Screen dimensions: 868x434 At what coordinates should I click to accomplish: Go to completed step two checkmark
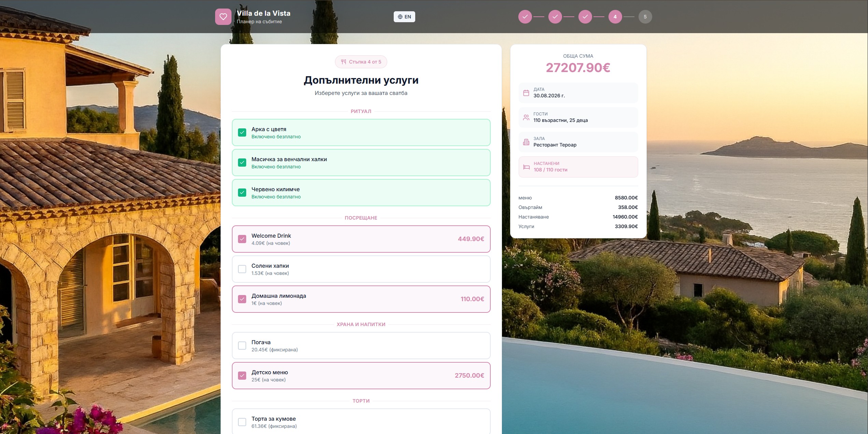point(555,17)
